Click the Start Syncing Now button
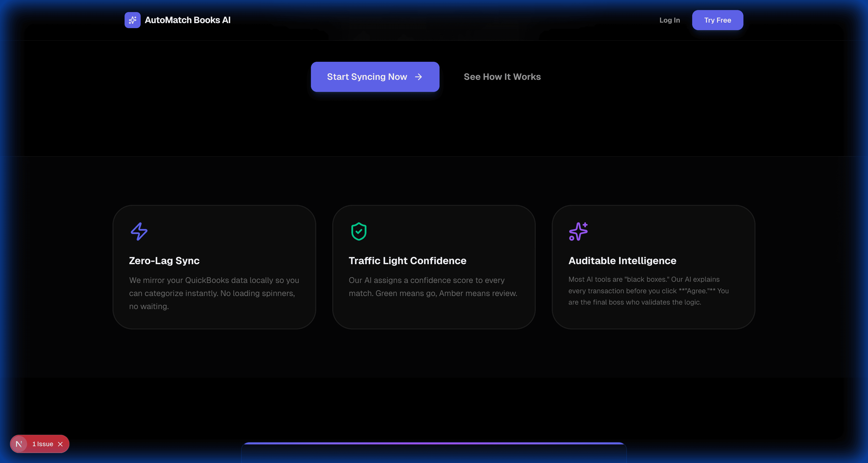This screenshot has width=868, height=463. [367, 77]
